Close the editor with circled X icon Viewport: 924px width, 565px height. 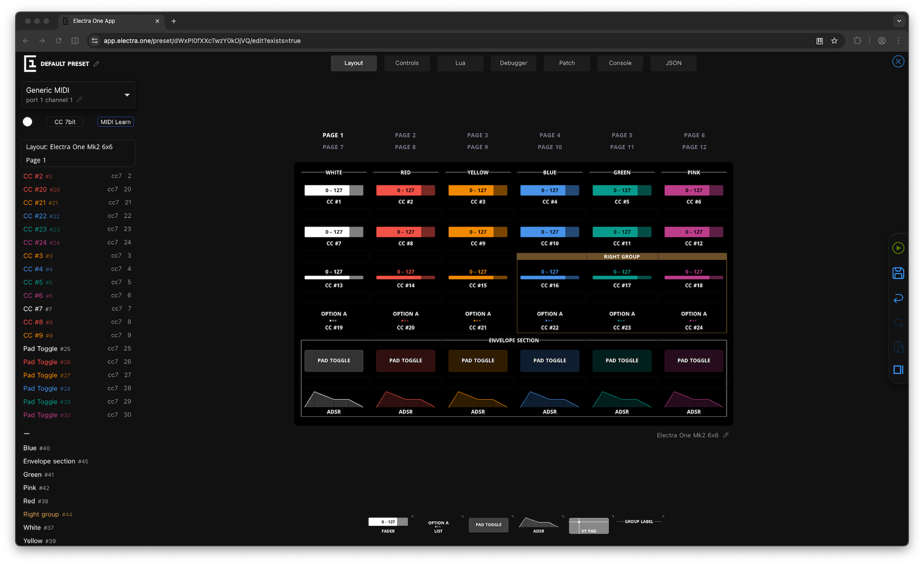point(898,62)
